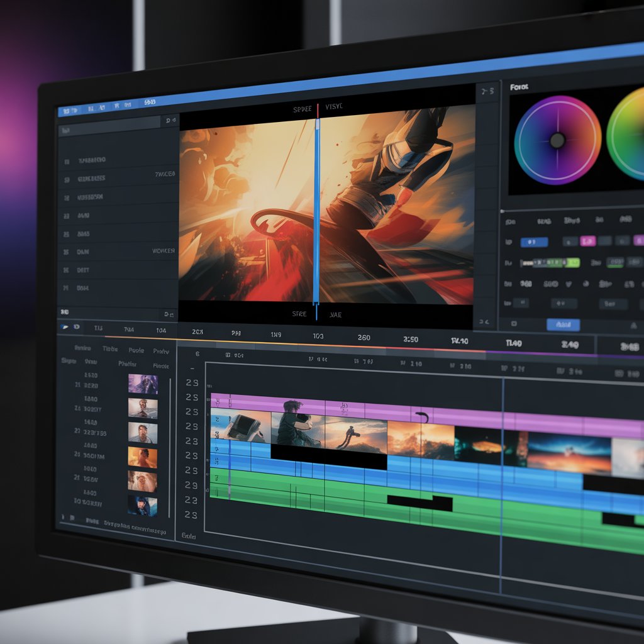Screen dimensions: 644x644
Task: Click the first tab in the blue top bar
Action: pos(68,110)
